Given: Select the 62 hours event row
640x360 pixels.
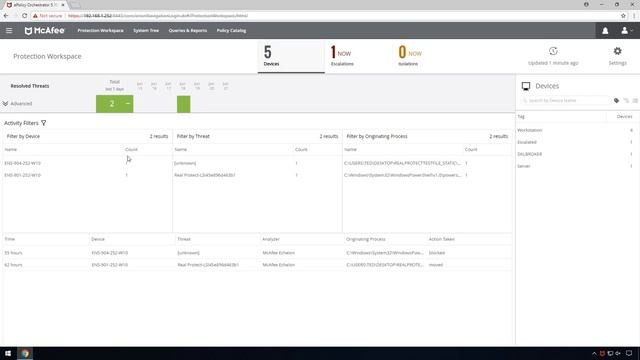Looking at the screenshot, I should click(257, 265).
